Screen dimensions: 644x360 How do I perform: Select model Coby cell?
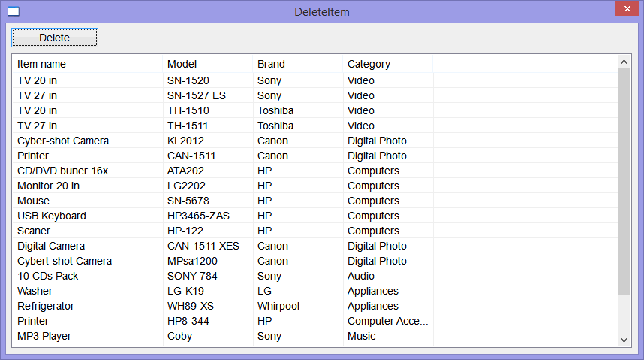179,336
